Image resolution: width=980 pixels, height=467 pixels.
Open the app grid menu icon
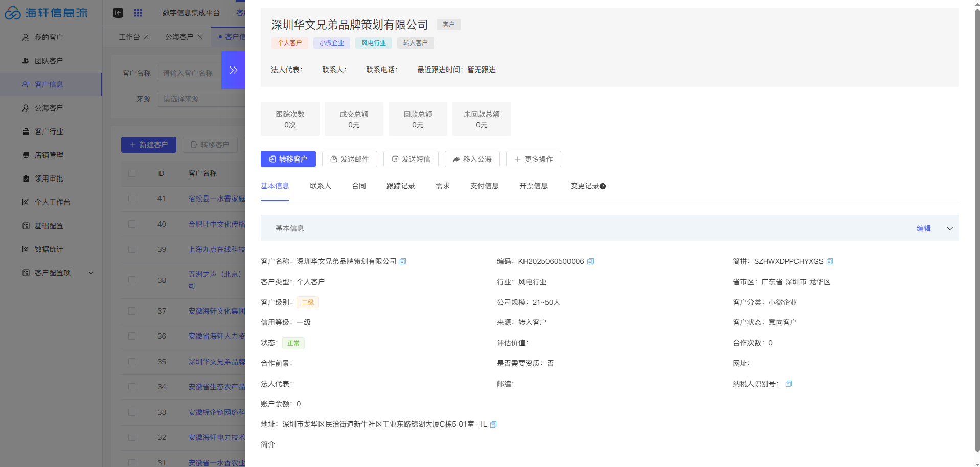pos(138,13)
